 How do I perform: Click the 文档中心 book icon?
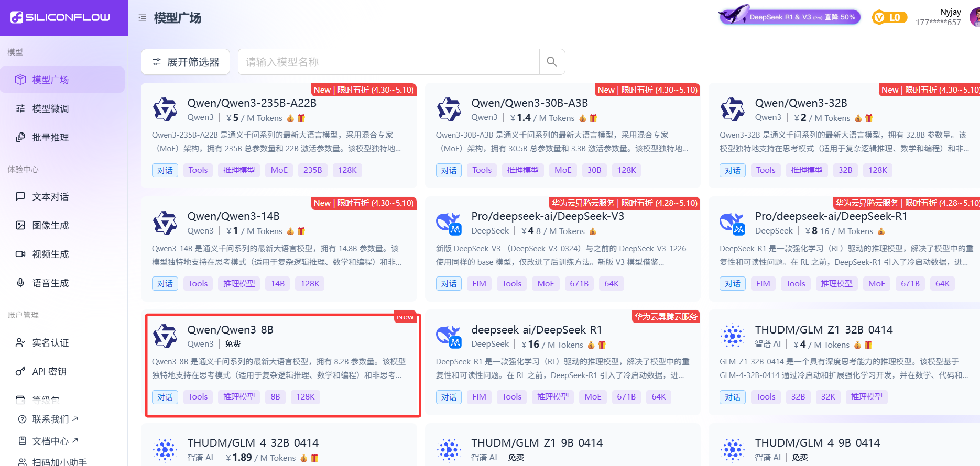22,441
